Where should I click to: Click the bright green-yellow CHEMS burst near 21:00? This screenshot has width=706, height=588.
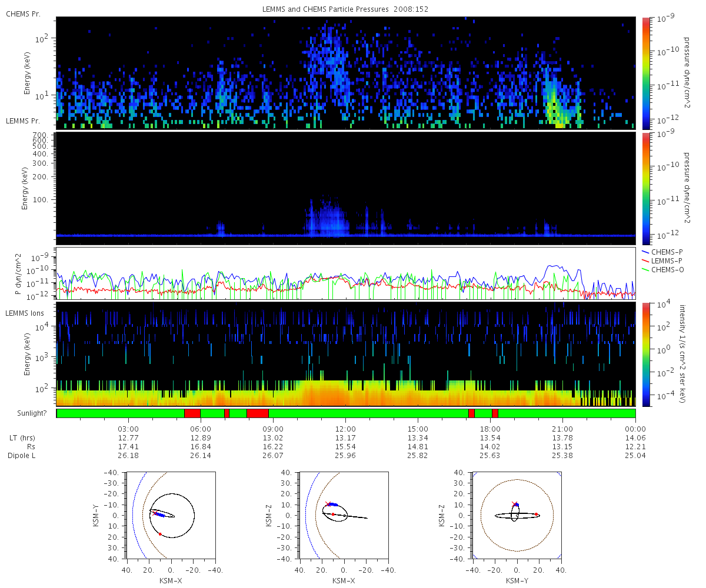point(555,105)
